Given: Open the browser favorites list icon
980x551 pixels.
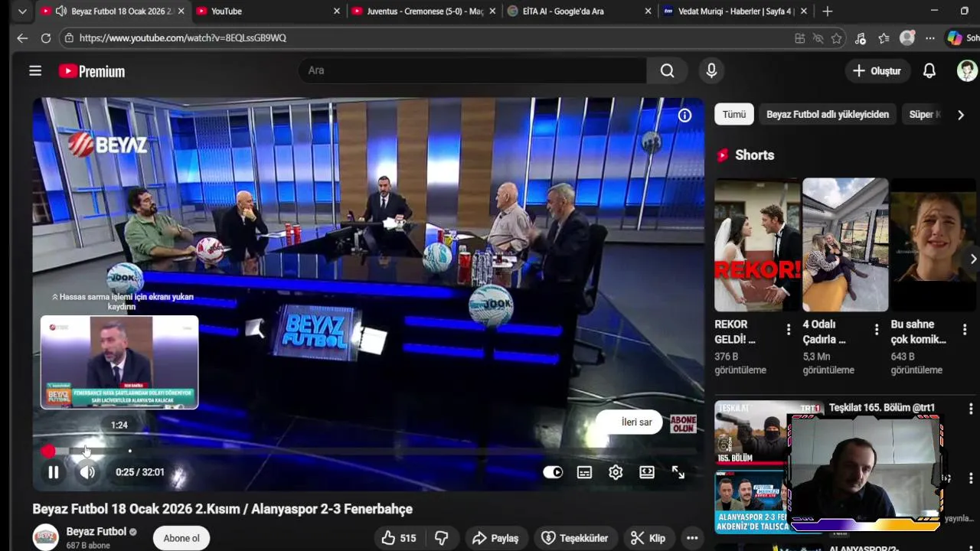Looking at the screenshot, I should 884,37.
